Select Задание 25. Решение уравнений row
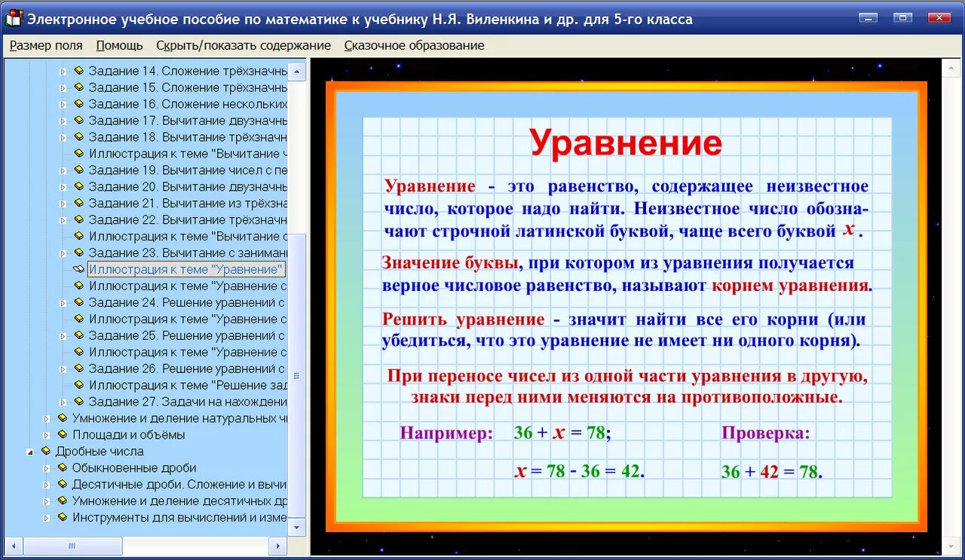The height and width of the screenshot is (560, 965). click(x=188, y=336)
